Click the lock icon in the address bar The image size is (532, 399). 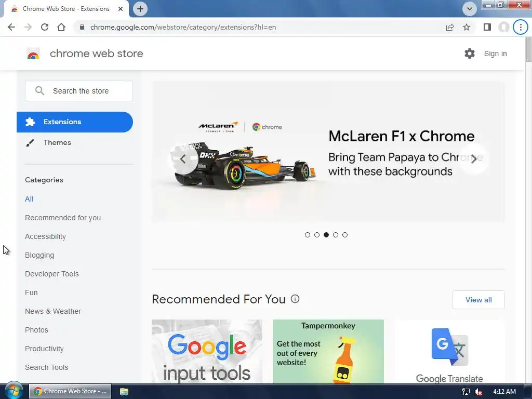point(82,27)
